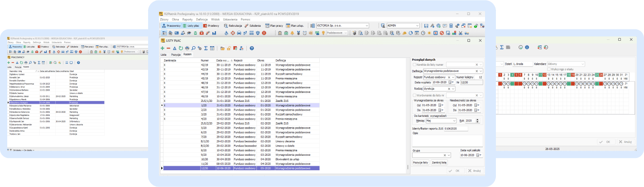Screen dimensions: 644x187
Task: Click the Zamknij listę button
Action: coord(439,162)
